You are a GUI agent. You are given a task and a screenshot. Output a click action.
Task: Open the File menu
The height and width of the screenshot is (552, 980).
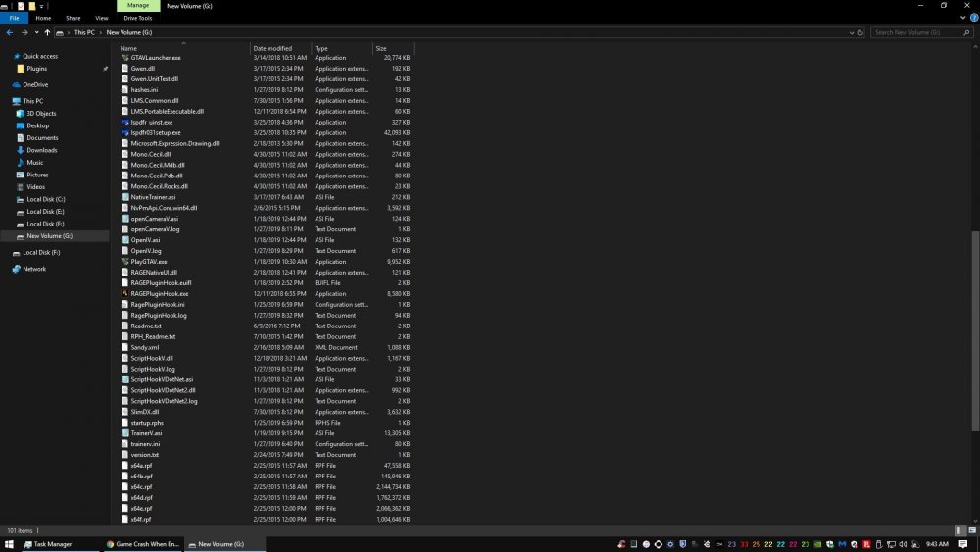tap(14, 18)
